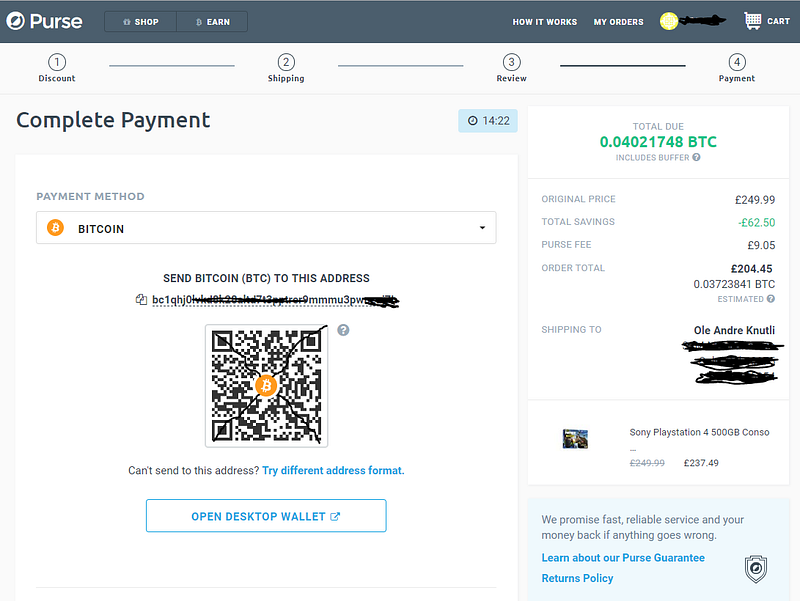Click the Purse guarantee shield icon

point(756,569)
